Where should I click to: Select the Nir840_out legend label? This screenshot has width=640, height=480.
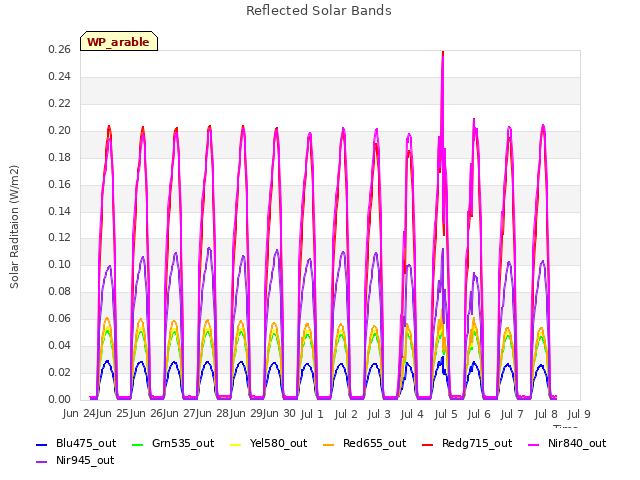click(577, 444)
